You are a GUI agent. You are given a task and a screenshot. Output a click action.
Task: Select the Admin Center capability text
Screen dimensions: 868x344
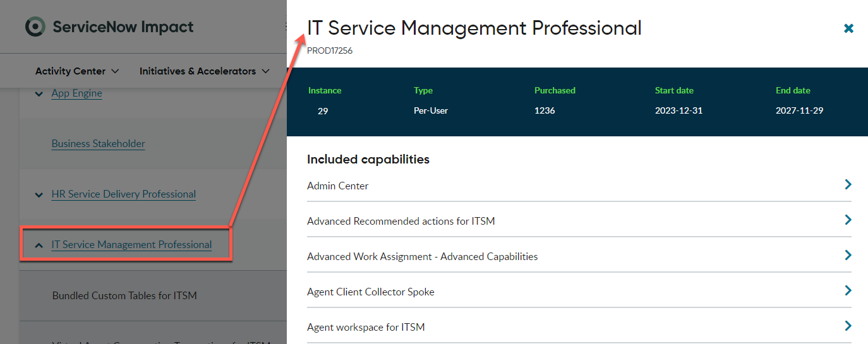338,186
